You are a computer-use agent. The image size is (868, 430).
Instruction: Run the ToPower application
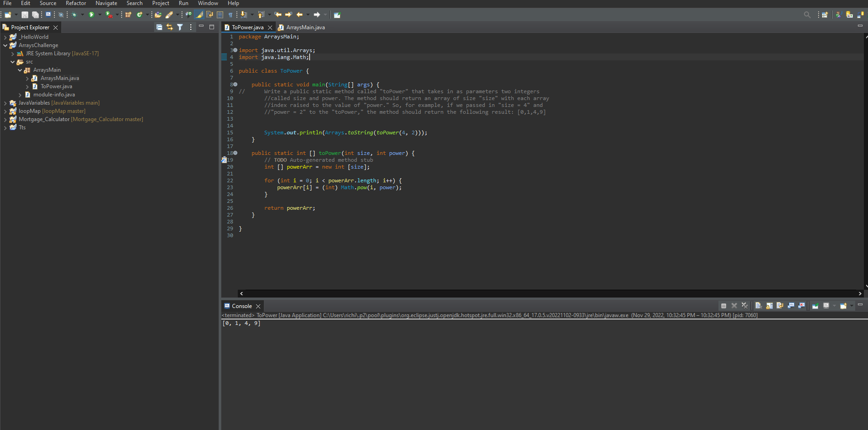pyautogui.click(x=91, y=15)
